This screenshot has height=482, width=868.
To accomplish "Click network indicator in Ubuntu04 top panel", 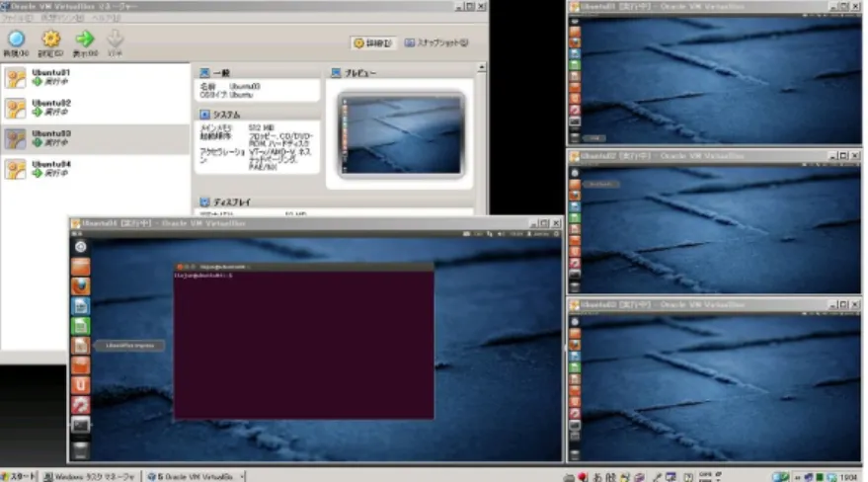I will pos(490,234).
